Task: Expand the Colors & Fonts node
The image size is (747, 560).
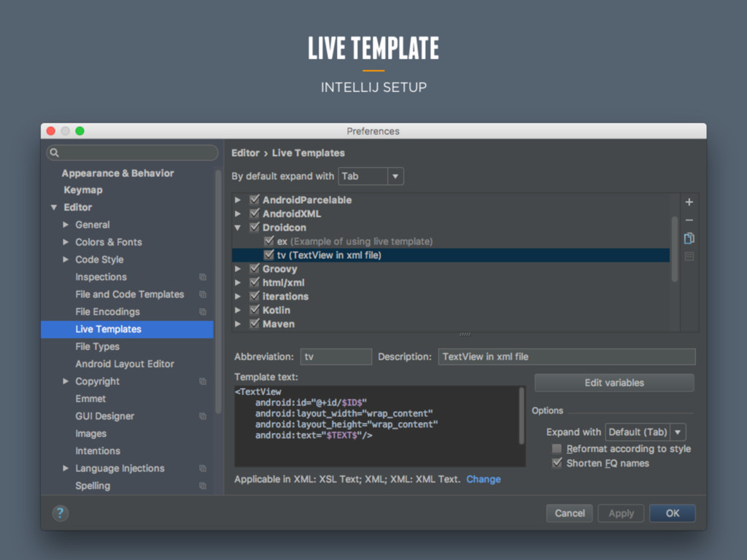Action: 66,242
